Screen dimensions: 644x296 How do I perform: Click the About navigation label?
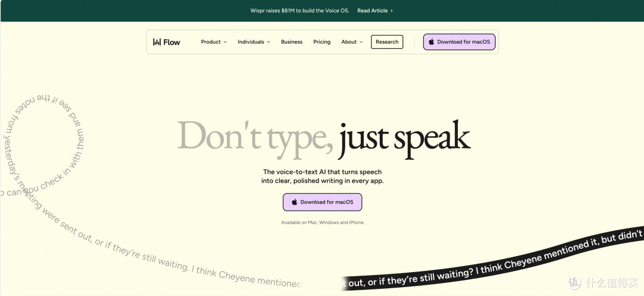pos(349,42)
